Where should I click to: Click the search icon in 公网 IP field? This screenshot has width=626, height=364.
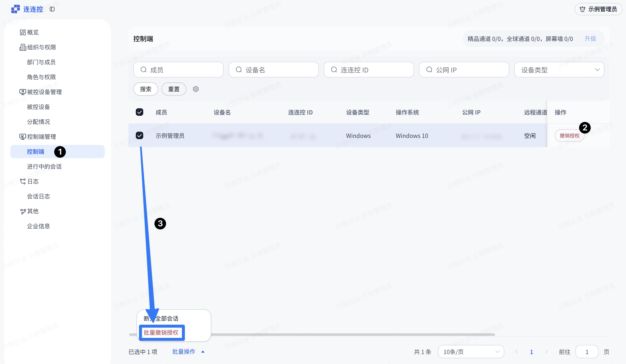429,70
